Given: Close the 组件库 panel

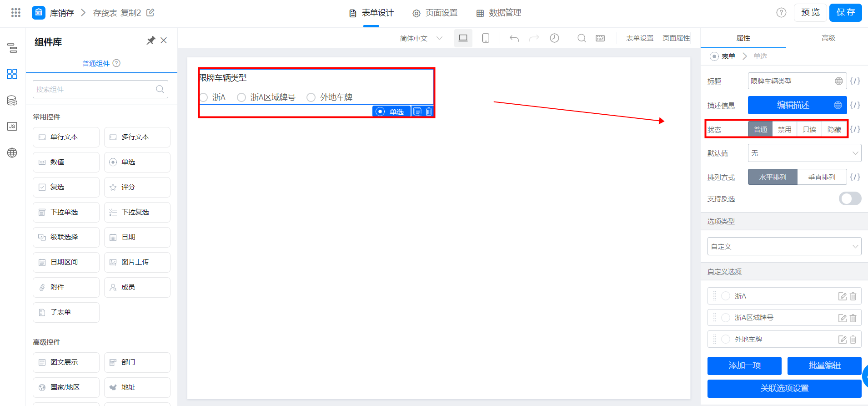Looking at the screenshot, I should [x=164, y=41].
